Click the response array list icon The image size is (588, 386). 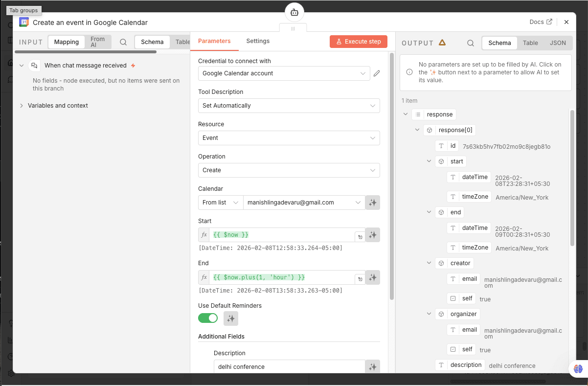418,114
